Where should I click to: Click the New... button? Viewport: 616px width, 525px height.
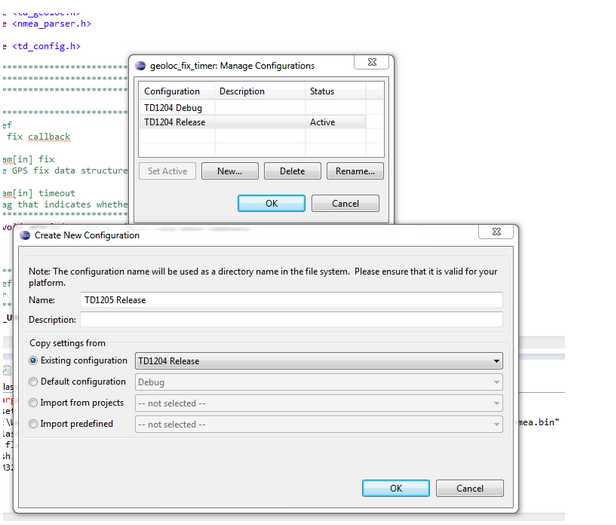[x=230, y=171]
